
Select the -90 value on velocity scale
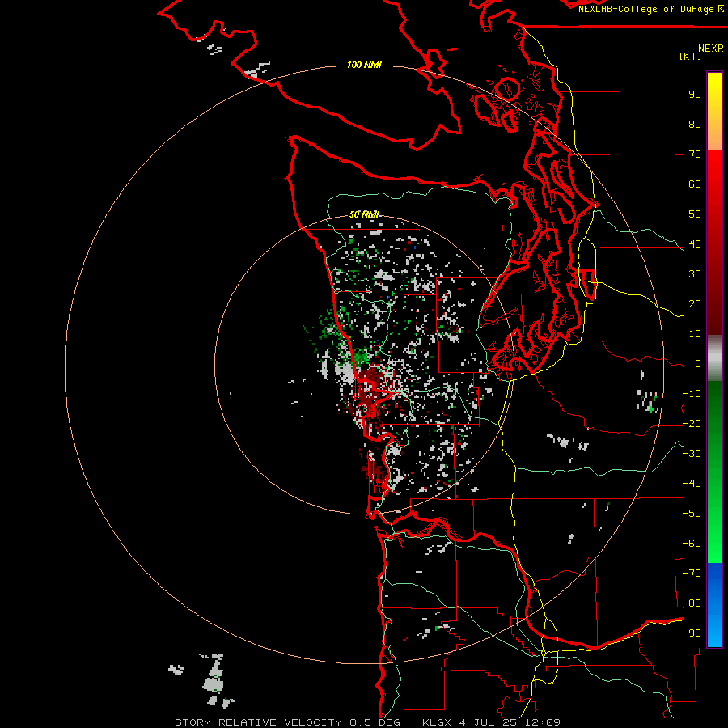point(692,633)
